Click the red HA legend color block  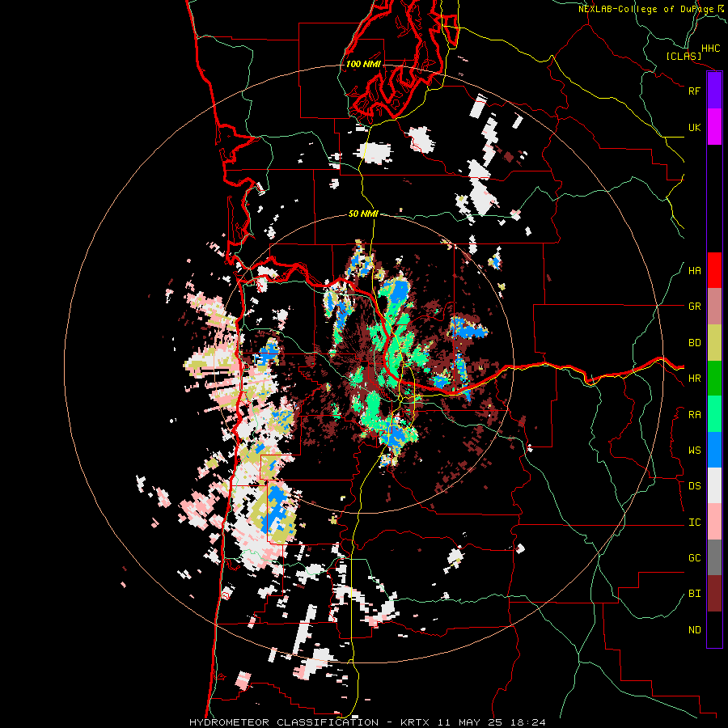(714, 270)
